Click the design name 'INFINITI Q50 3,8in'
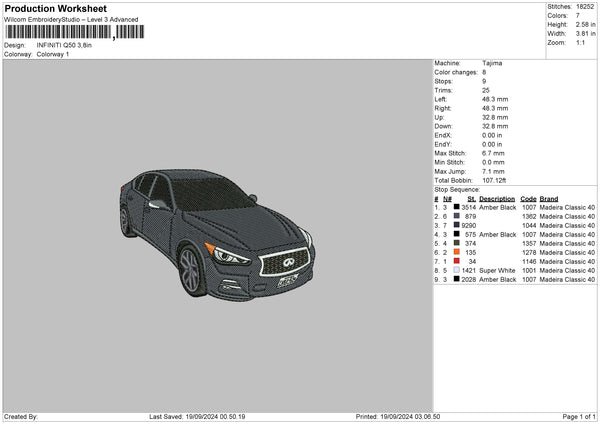The width and height of the screenshot is (600, 424). 64,45
